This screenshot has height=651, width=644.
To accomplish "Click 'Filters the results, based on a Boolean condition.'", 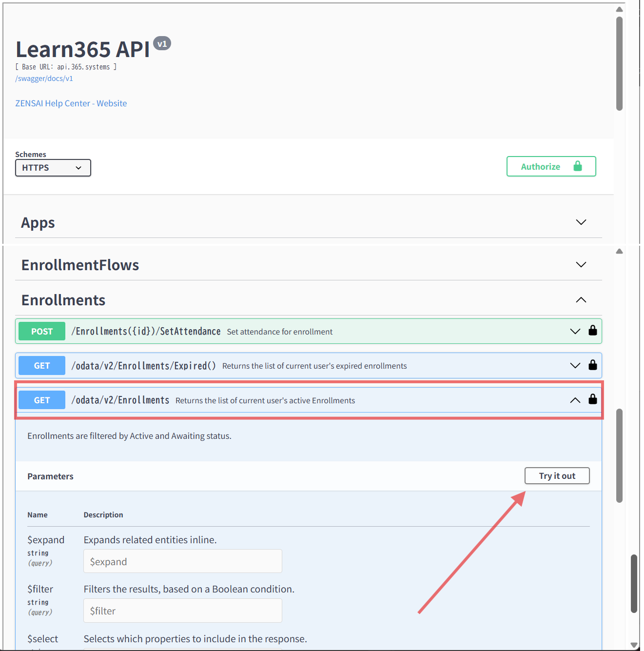I will pos(189,589).
